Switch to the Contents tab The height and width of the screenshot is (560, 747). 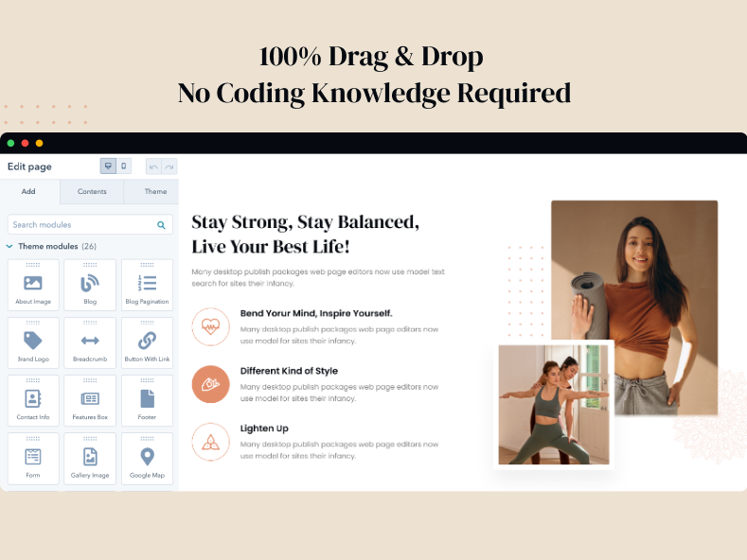(x=92, y=191)
